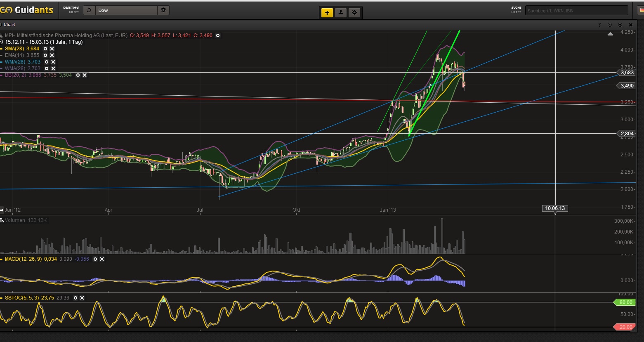The width and height of the screenshot is (644, 342).
Task: Click the eject-style triangle icon above the price axis
Action: click(610, 35)
